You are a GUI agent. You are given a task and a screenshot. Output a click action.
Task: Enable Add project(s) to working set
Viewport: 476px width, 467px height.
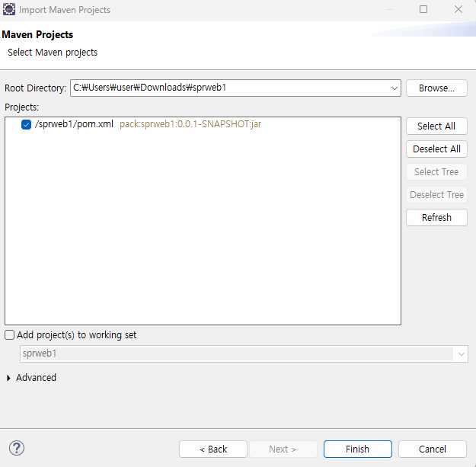(x=9, y=335)
